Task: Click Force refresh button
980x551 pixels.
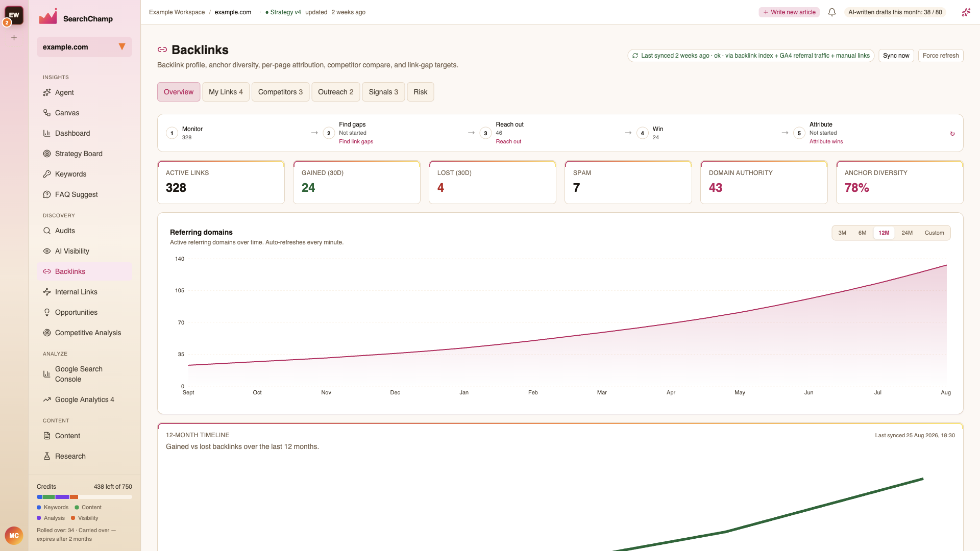Action: [x=941, y=56]
